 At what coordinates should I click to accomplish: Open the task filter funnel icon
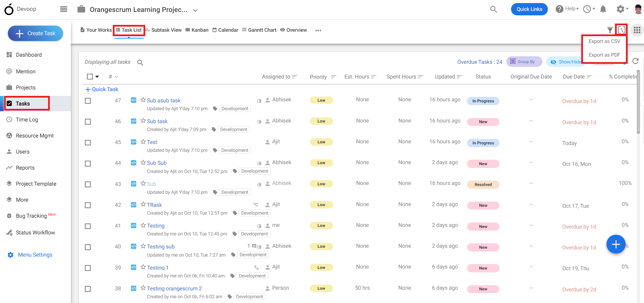pos(610,30)
